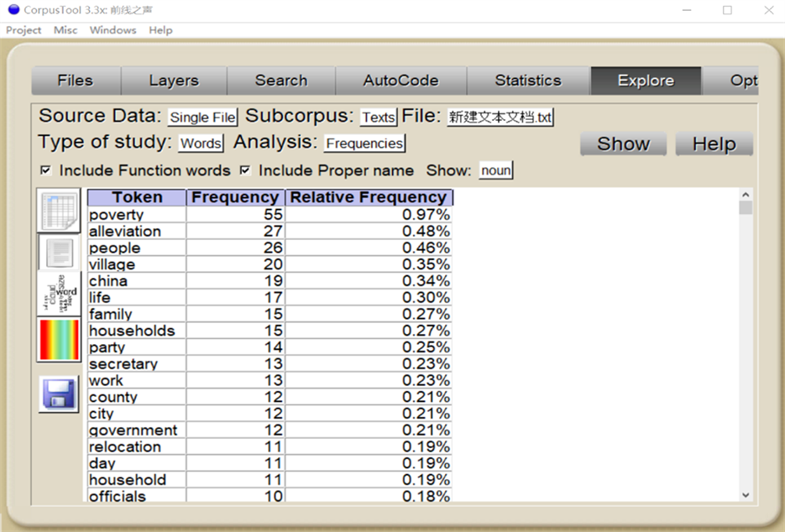
Task: Open the Project menu
Action: pos(24,30)
